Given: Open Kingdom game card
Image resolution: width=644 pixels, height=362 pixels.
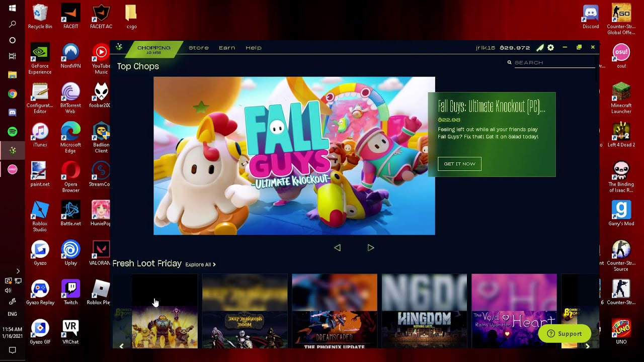Looking at the screenshot, I should (424, 311).
